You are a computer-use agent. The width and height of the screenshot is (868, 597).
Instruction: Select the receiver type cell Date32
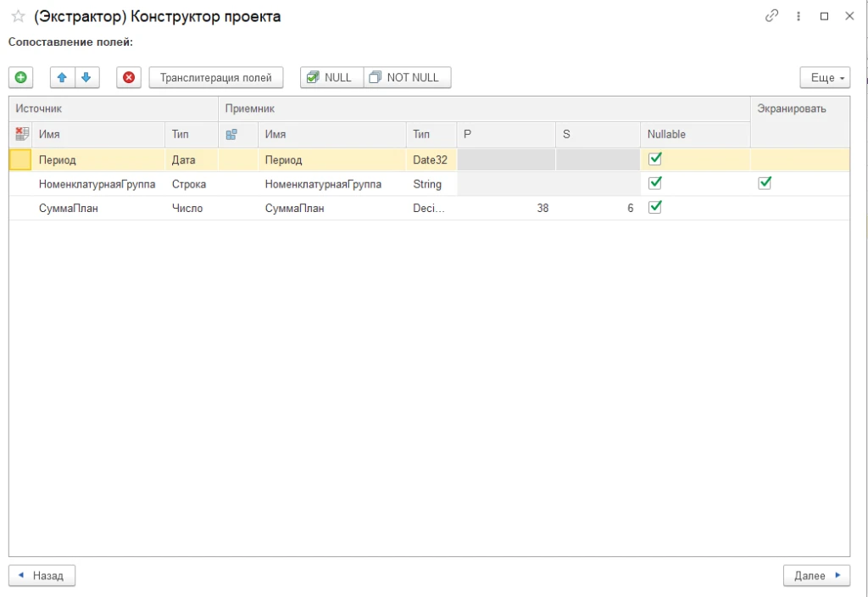(430, 159)
